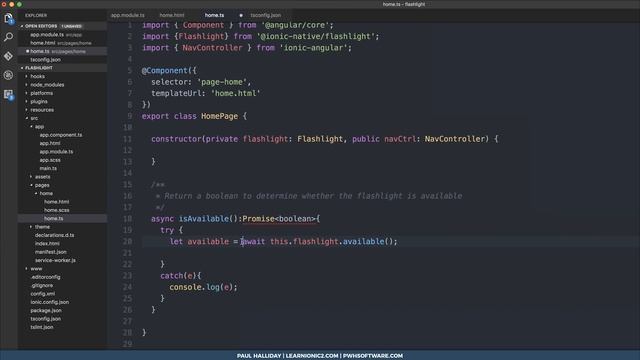640x360 pixels.
Task: Click 'isAvailable' method name in editor
Action: pos(204,219)
